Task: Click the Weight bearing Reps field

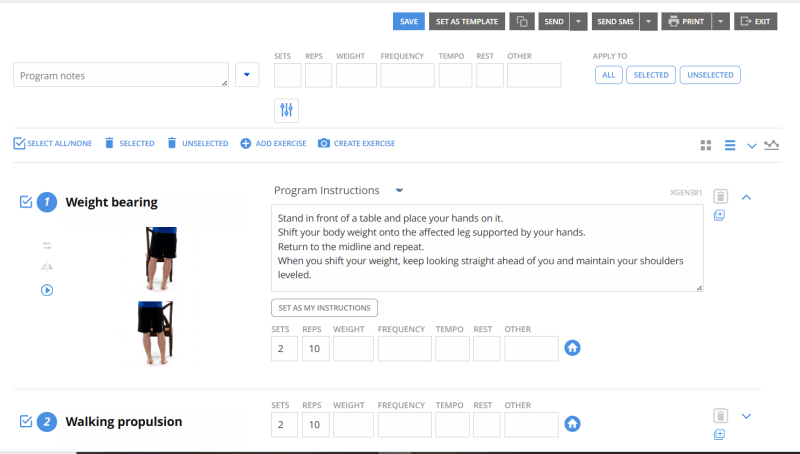Action: coord(315,348)
